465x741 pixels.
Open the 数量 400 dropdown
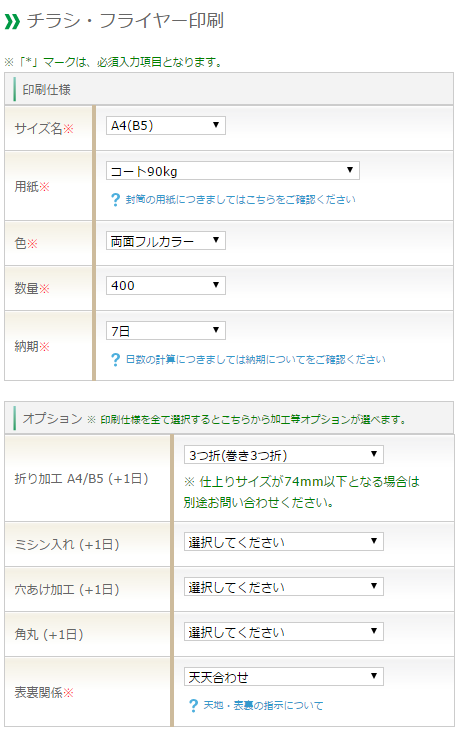tap(166, 285)
